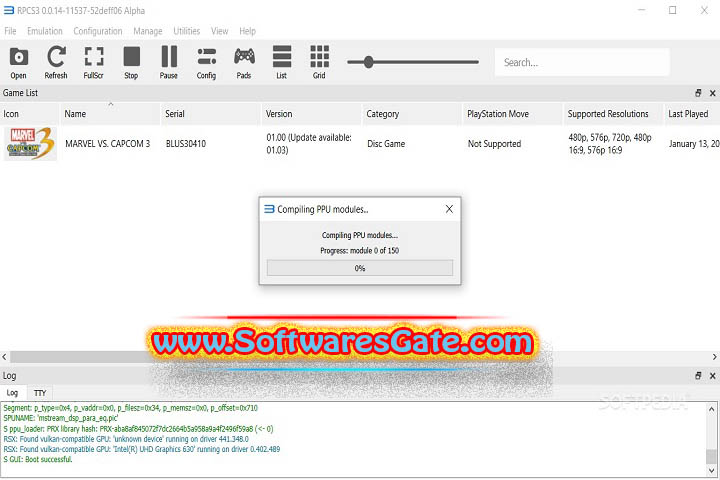
Task: Switch to List view icon
Action: click(282, 62)
